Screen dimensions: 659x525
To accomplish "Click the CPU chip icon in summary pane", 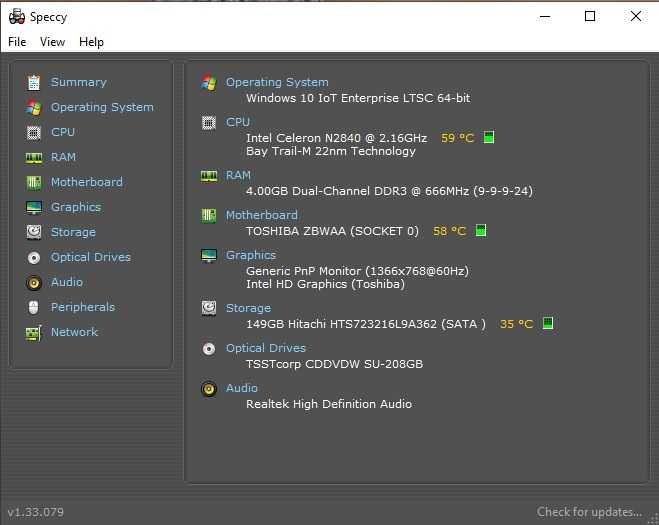I will [208, 123].
